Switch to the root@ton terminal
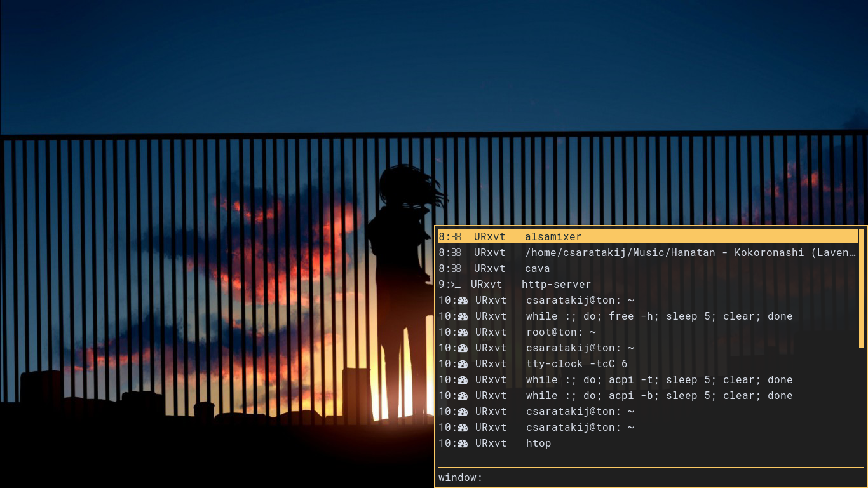868x488 pixels. pyautogui.click(x=648, y=332)
